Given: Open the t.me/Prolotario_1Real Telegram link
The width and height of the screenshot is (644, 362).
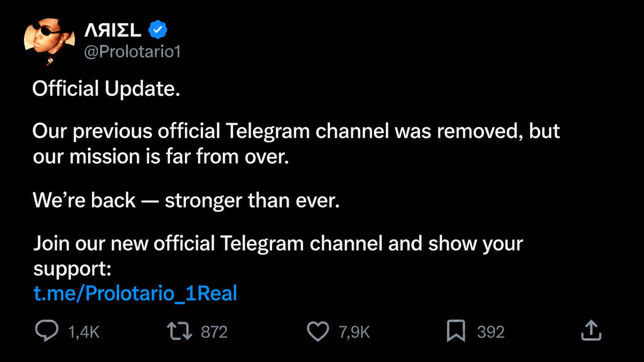Looking at the screenshot, I should click(x=135, y=294).
